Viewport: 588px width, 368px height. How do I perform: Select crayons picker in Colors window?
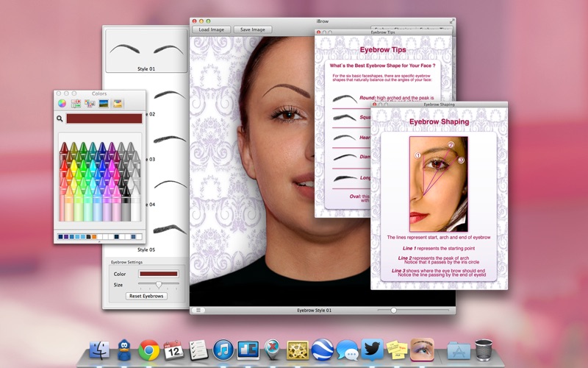(118, 103)
